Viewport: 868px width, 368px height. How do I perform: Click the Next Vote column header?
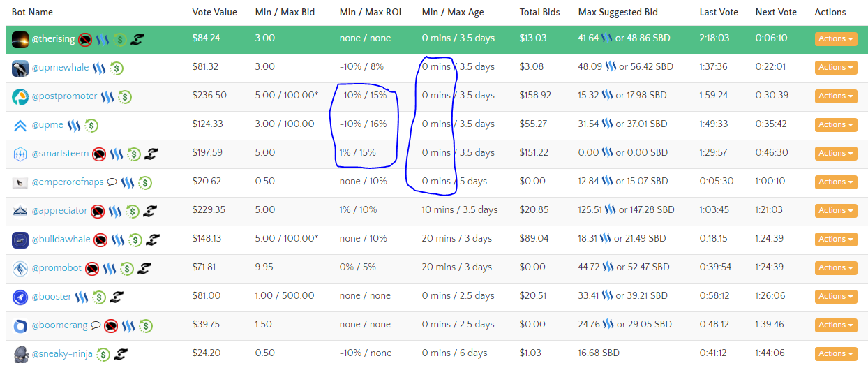coord(776,12)
